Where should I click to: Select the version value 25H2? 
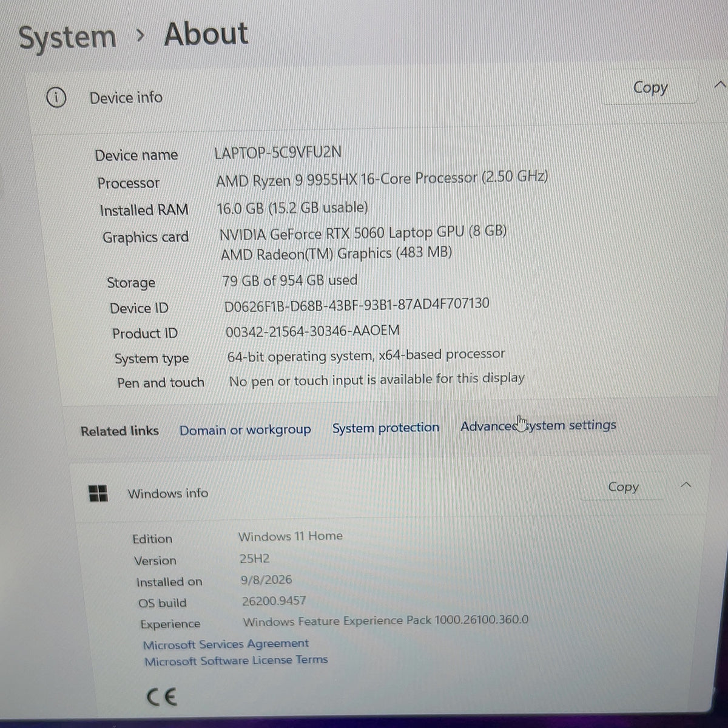[x=254, y=559]
